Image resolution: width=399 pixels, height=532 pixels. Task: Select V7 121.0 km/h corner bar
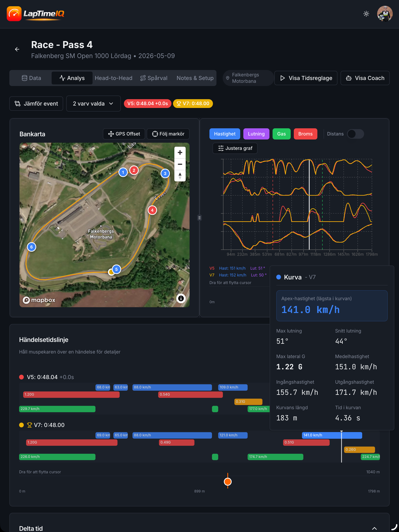233,435
